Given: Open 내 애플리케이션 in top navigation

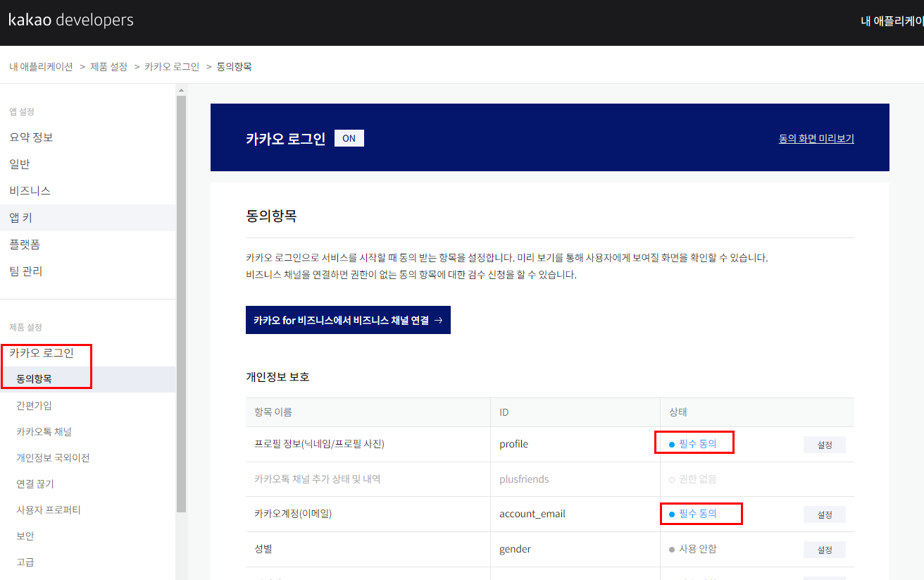Looking at the screenshot, I should click(x=892, y=20).
